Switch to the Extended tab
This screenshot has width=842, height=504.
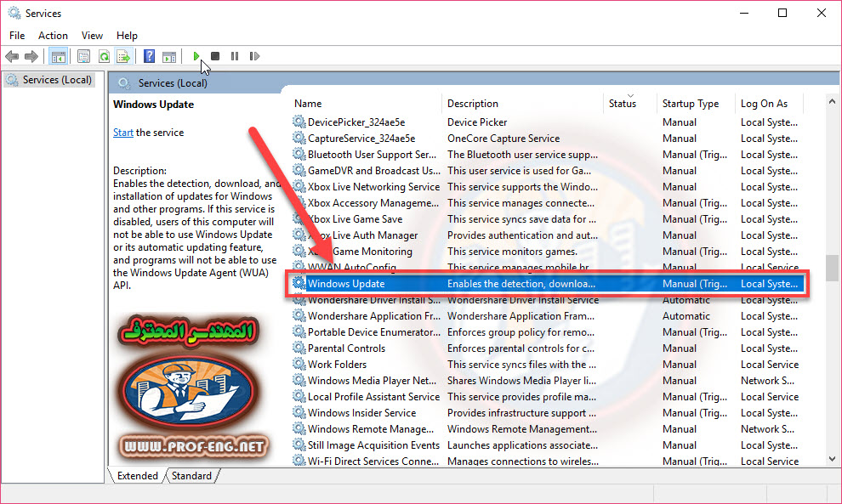click(138, 476)
